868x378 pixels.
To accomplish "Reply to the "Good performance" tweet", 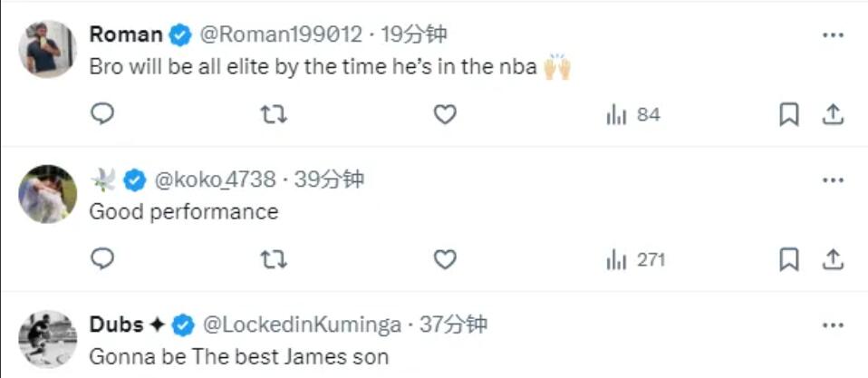I will coord(103,259).
